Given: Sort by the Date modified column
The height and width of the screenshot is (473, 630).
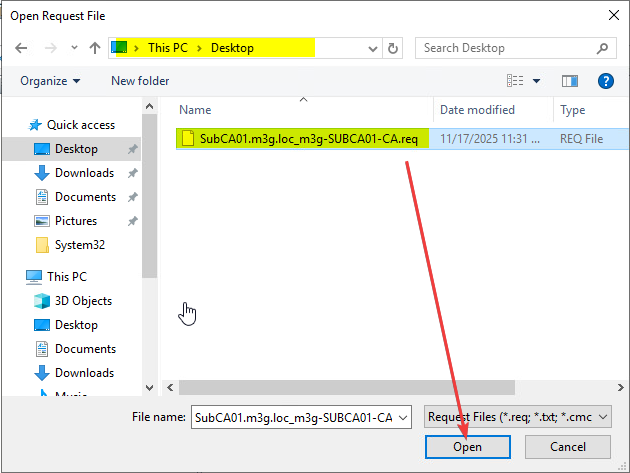Looking at the screenshot, I should tap(477, 110).
